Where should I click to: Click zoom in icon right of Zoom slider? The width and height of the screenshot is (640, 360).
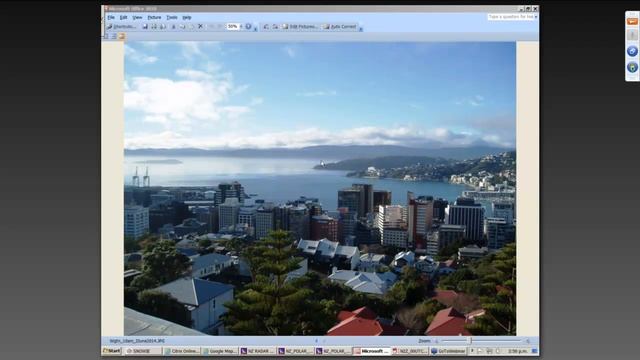tap(528, 341)
